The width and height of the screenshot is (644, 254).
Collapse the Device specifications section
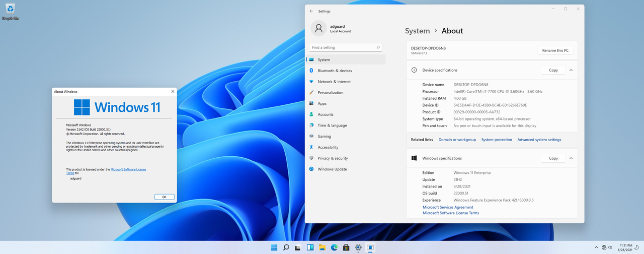coord(571,70)
